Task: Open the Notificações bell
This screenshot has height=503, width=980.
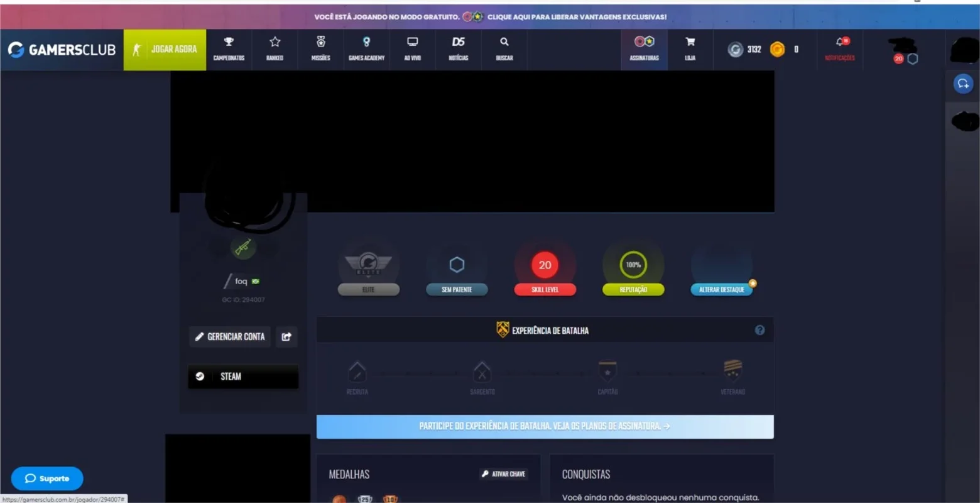Action: [x=840, y=49]
